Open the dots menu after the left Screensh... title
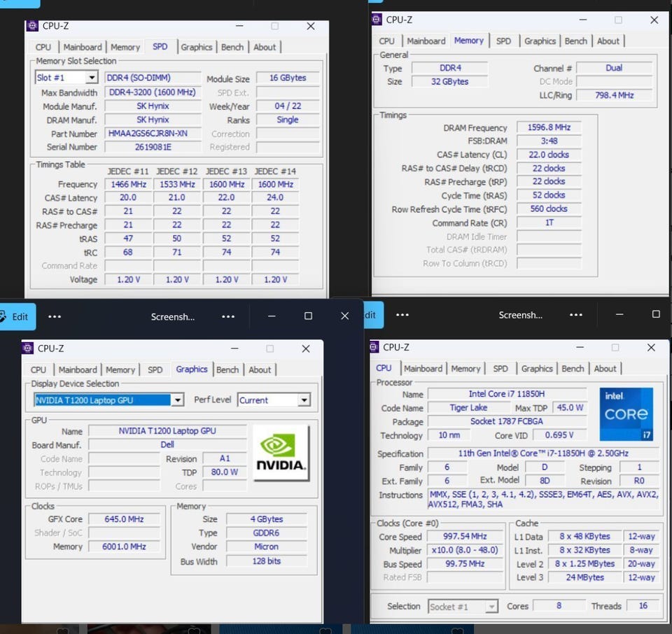The image size is (672, 634). pos(228,316)
